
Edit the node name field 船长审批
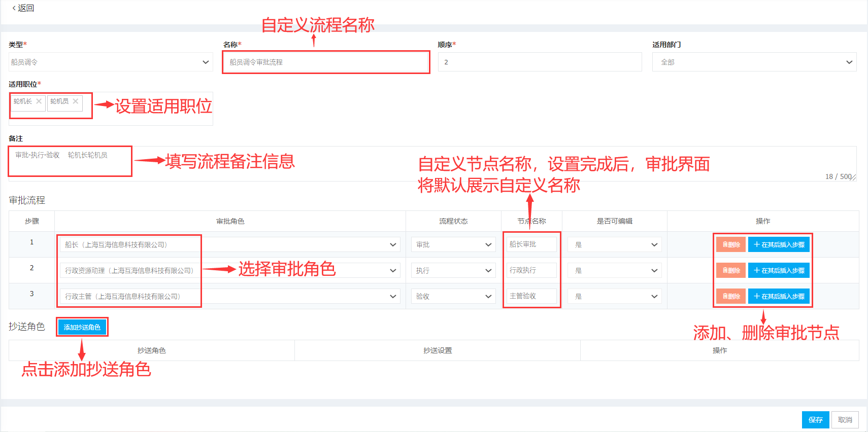coord(531,244)
